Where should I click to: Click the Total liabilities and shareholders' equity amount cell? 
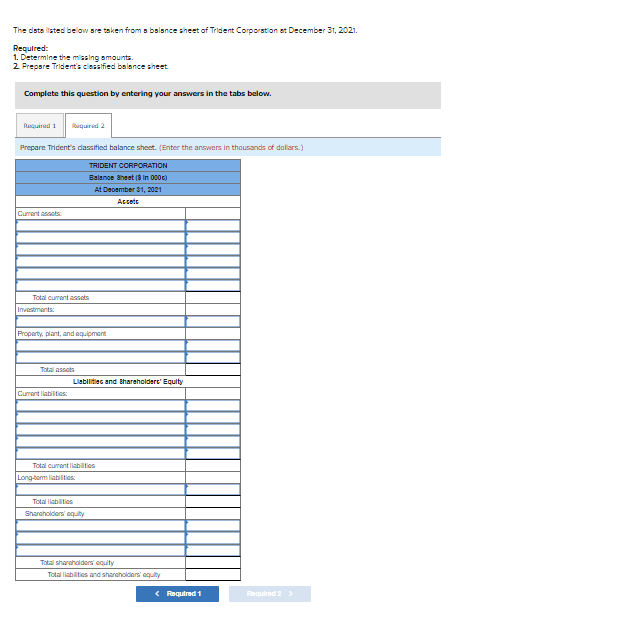point(213,575)
